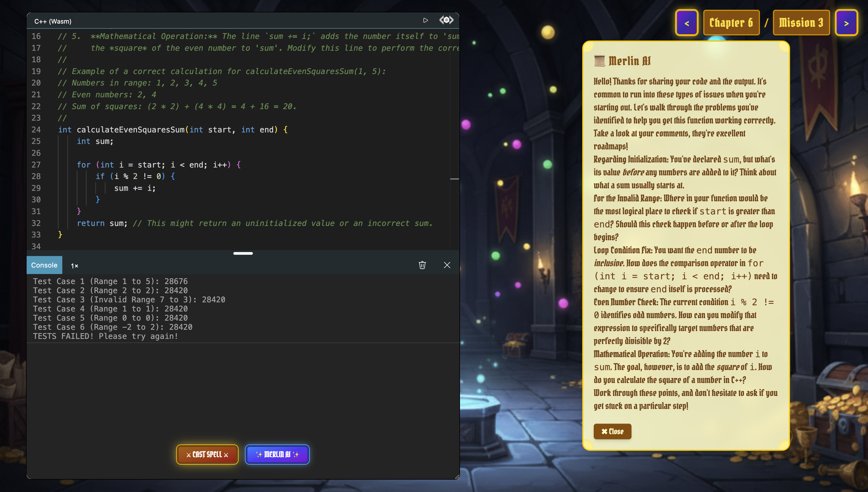Click line 29 containing sum += i
The width and height of the screenshot is (868, 492).
pyautogui.click(x=135, y=188)
